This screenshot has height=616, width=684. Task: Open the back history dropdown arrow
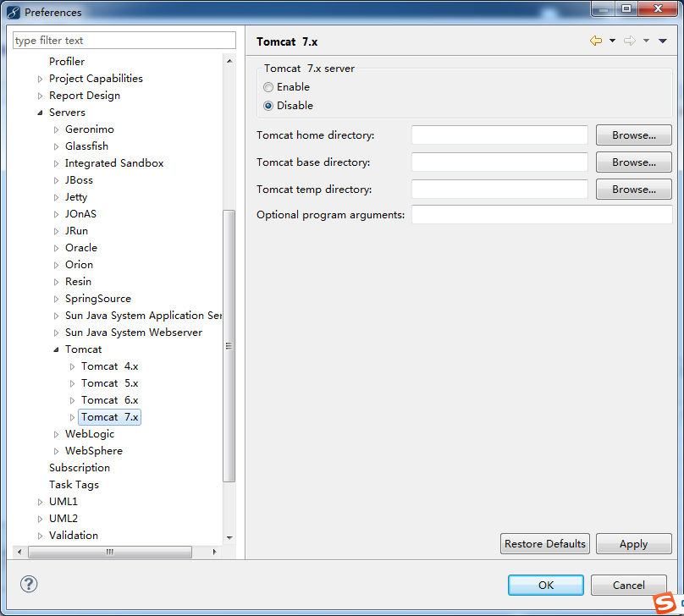point(612,41)
